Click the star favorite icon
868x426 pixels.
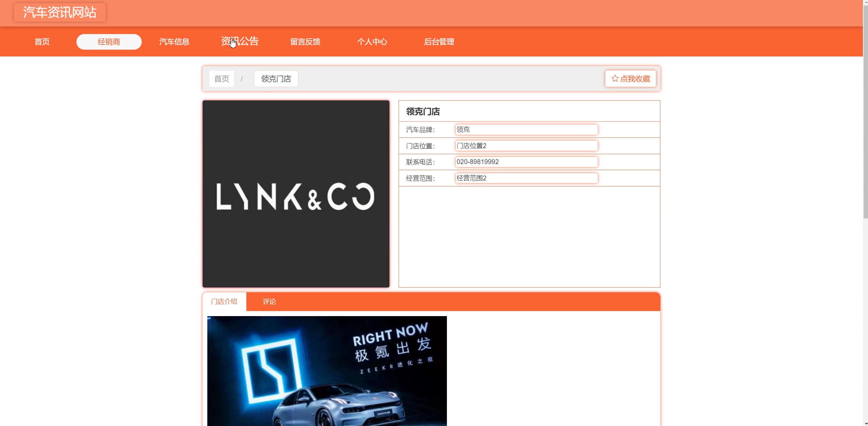tap(614, 79)
